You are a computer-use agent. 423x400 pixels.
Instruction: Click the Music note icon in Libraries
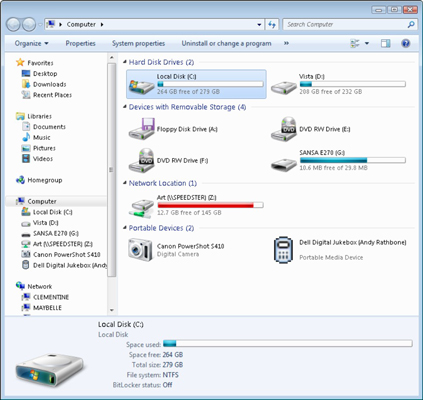pyautogui.click(x=26, y=137)
